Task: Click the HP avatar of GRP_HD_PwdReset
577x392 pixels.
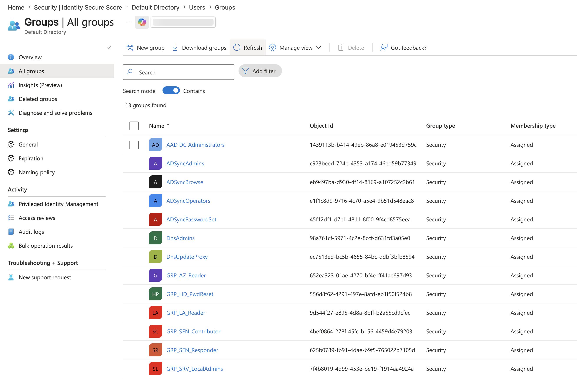Action: tap(155, 294)
